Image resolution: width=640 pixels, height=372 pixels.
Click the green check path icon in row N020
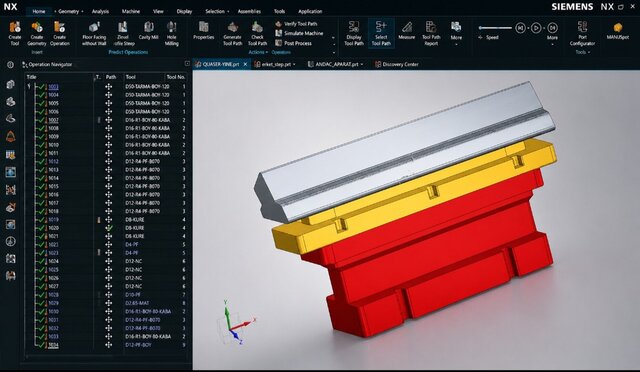click(109, 228)
